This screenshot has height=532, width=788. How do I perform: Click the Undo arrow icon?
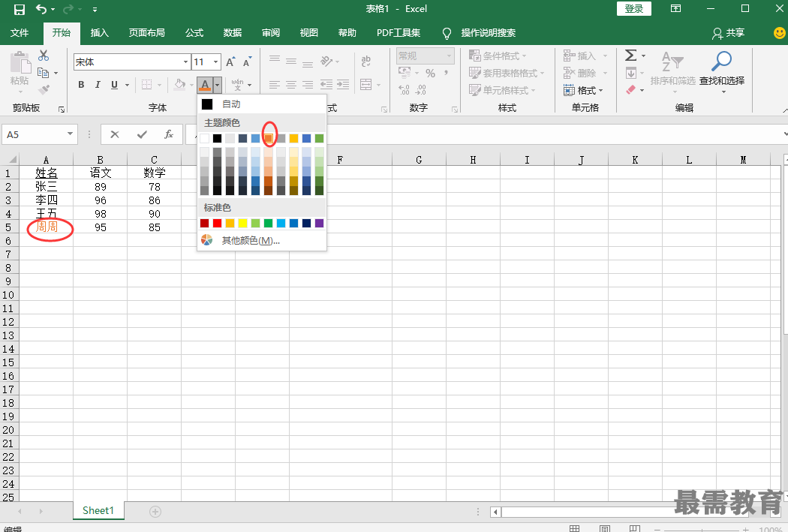[x=41, y=9]
